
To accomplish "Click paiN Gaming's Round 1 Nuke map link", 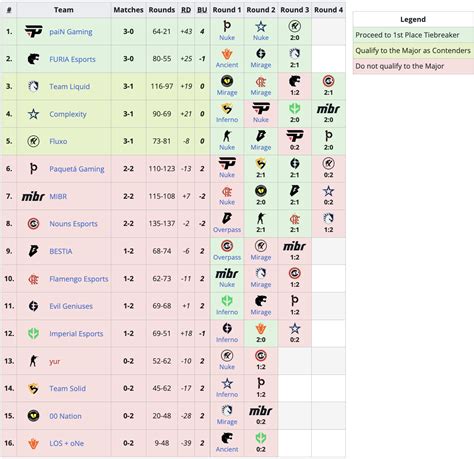I will [x=227, y=38].
